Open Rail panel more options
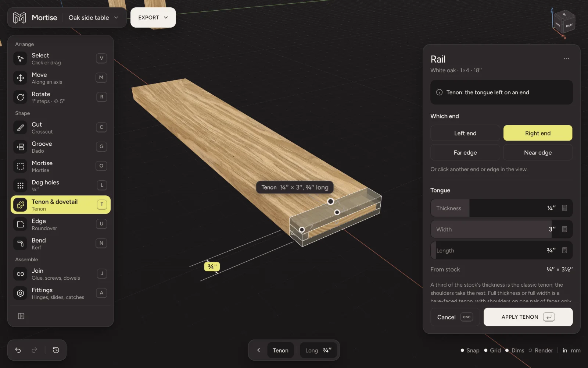Screen dimensions: 588x368 click(x=566, y=59)
